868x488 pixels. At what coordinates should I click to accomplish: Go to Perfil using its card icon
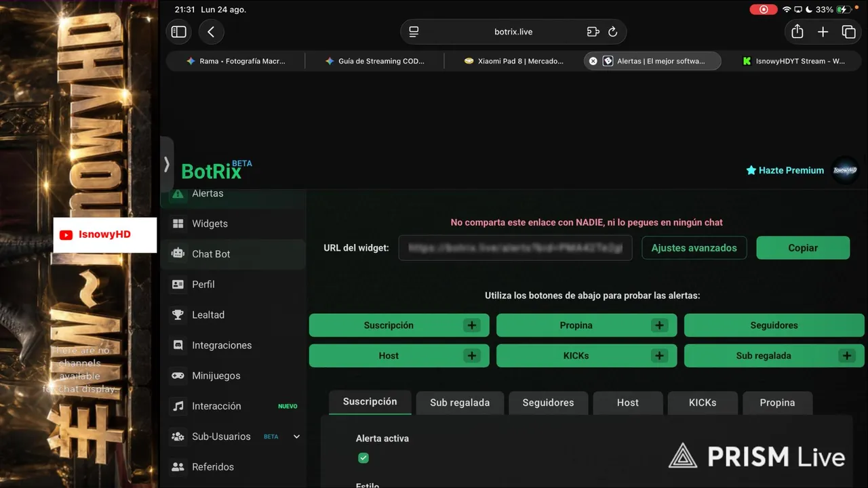coord(178,285)
